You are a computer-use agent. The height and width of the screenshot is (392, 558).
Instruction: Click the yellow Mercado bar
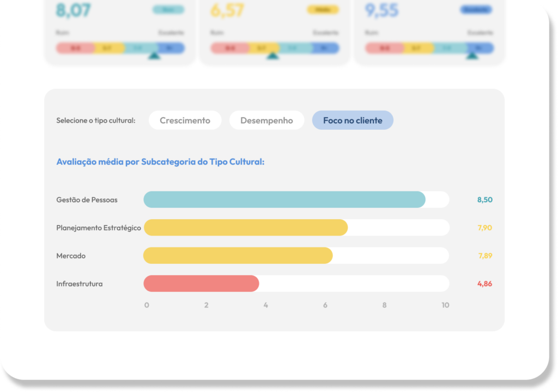[x=238, y=256]
